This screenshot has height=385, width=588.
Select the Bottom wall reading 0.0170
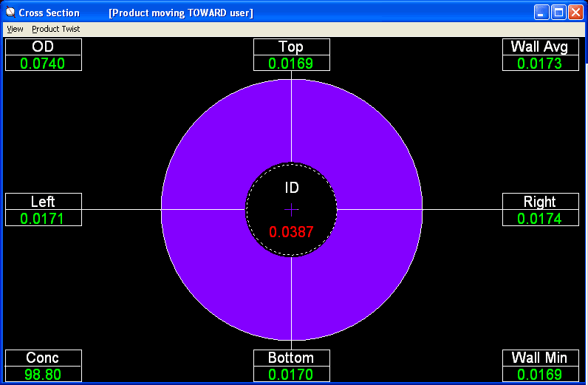tap(291, 375)
